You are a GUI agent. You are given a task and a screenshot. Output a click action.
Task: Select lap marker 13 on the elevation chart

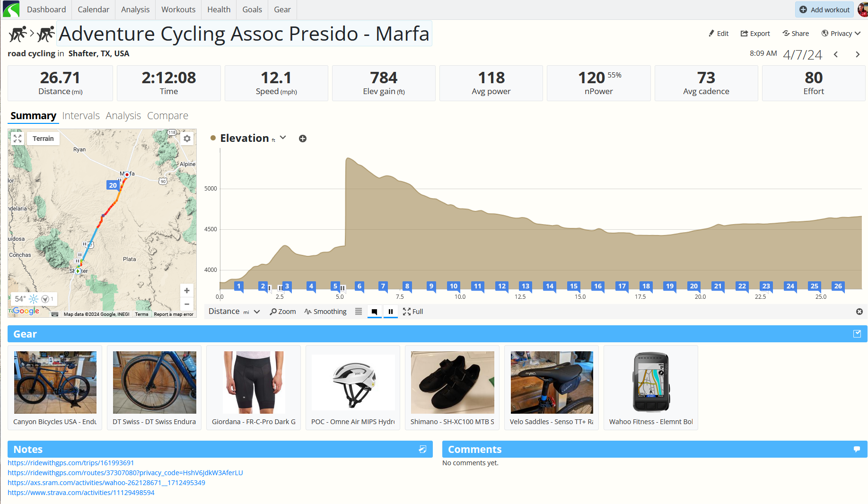coord(526,286)
